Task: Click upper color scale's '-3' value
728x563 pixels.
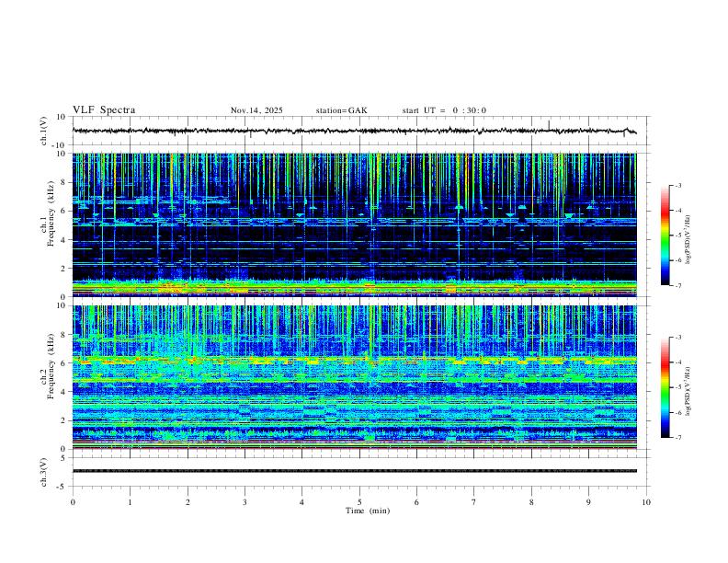Action: pyautogui.click(x=678, y=185)
